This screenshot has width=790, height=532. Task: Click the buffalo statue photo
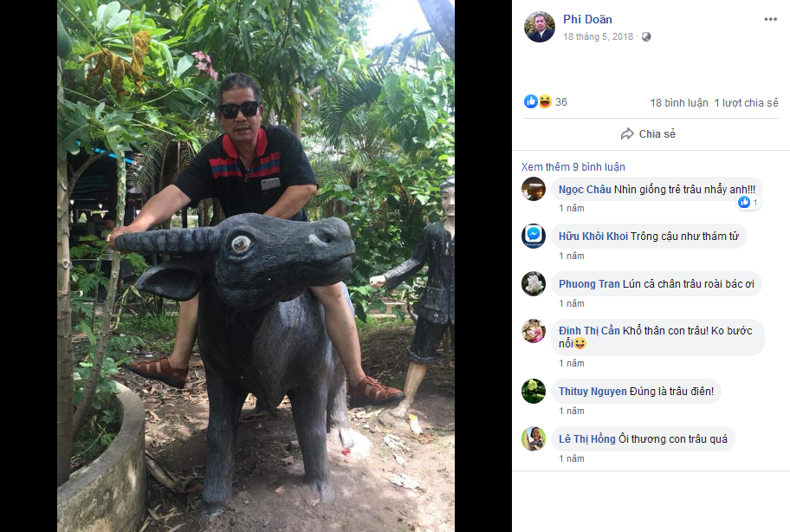pyautogui.click(x=256, y=266)
